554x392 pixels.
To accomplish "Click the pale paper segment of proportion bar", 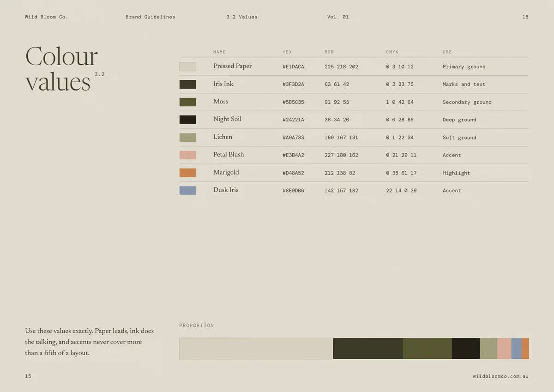I will [256, 349].
